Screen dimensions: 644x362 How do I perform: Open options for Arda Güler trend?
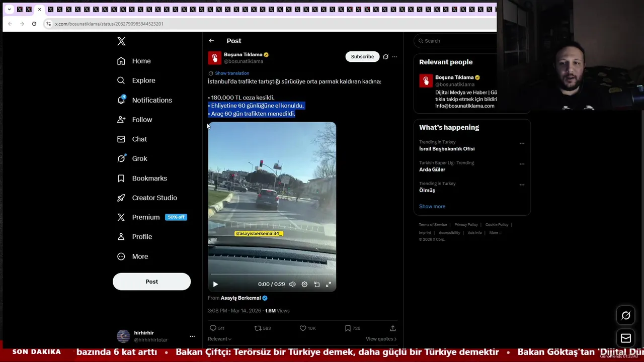(x=522, y=164)
